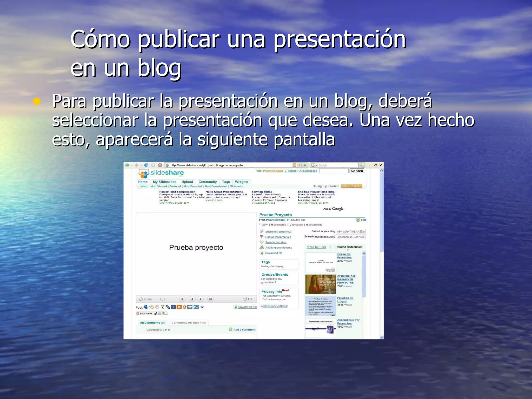Post to Blogger using orange B icon
The width and height of the screenshot is (532, 399).
[179, 307]
